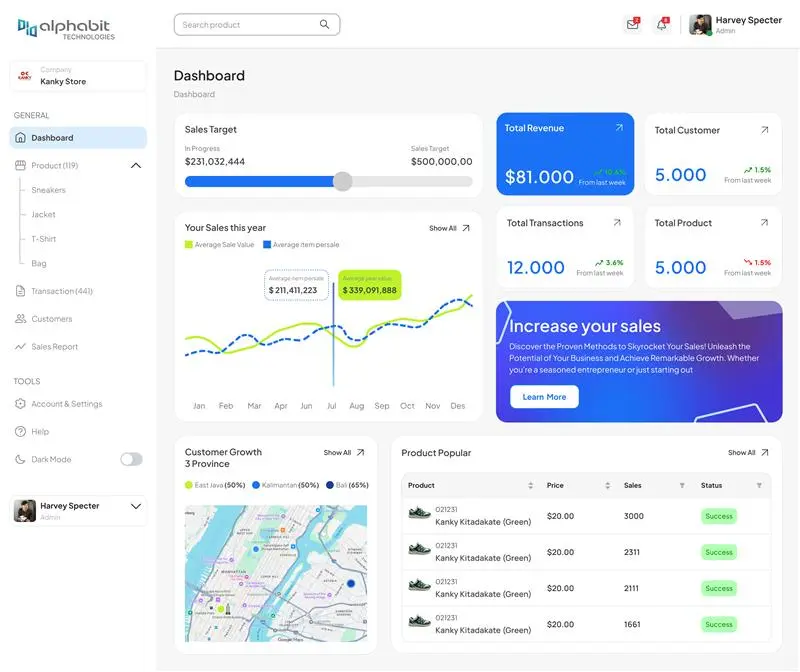The width and height of the screenshot is (800, 672).
Task: Click Total Product arrow icon
Action: [765, 223]
